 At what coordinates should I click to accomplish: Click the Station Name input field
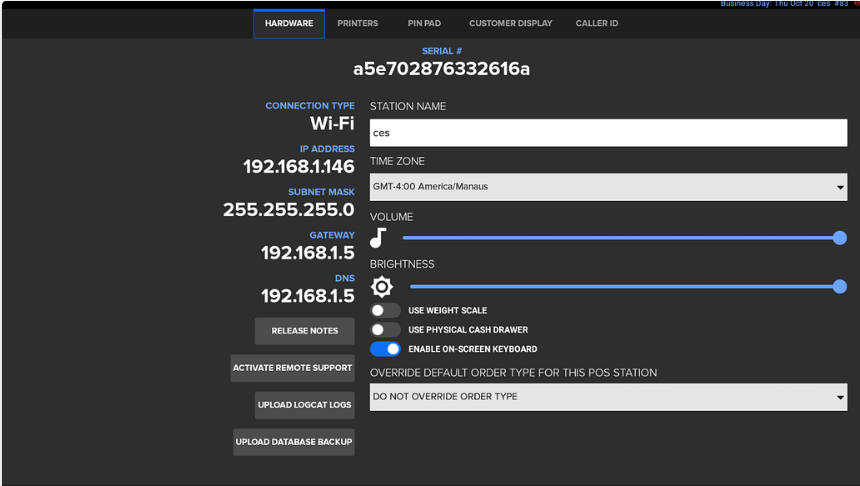click(x=608, y=132)
